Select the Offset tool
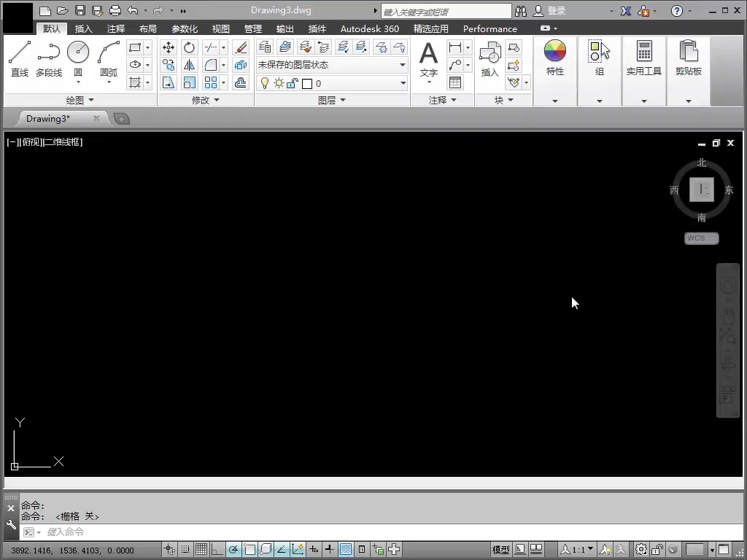The width and height of the screenshot is (747, 560). (x=241, y=82)
